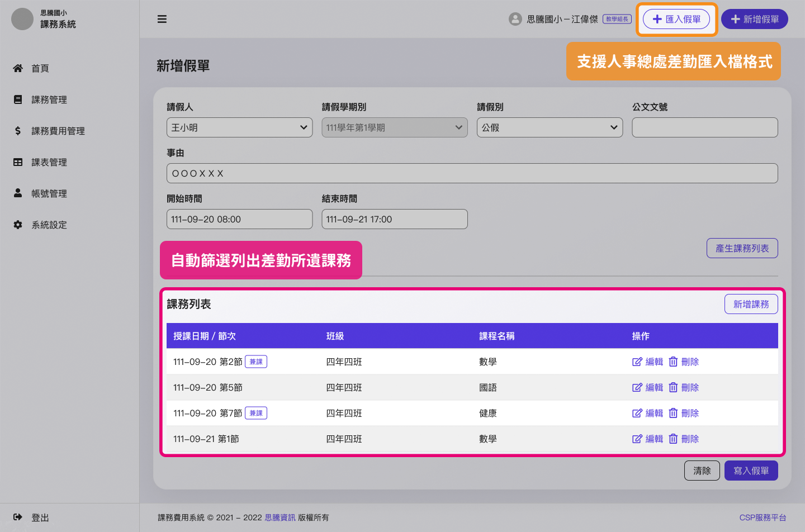Expand the 請假別 dropdown showing 公假

550,127
